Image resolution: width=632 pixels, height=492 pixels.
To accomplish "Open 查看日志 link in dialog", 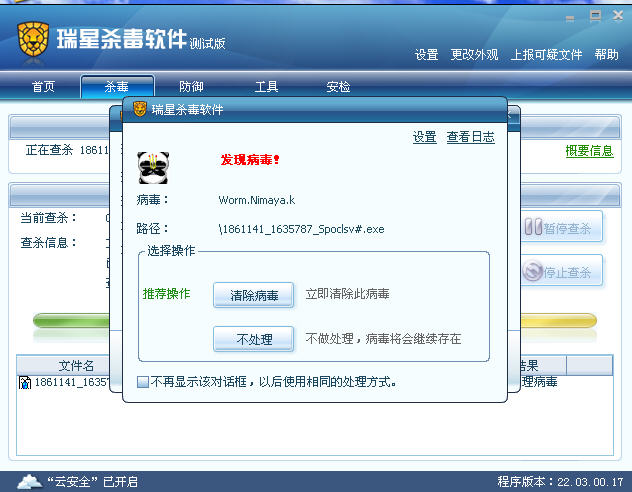I will pos(470,137).
